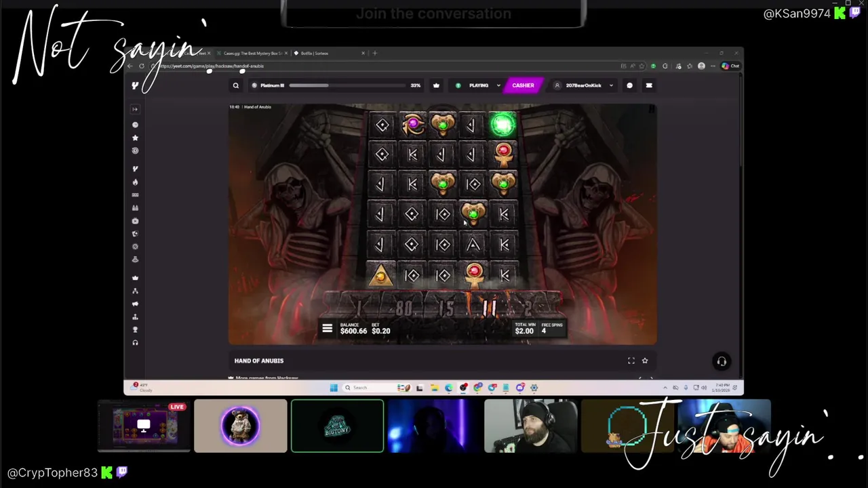
Task: Click the $0.20 bet value
Action: tap(381, 331)
